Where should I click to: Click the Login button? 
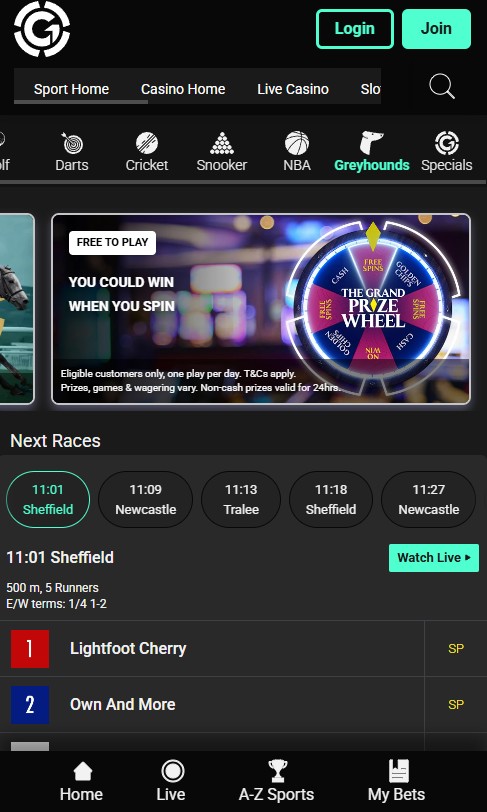point(355,29)
